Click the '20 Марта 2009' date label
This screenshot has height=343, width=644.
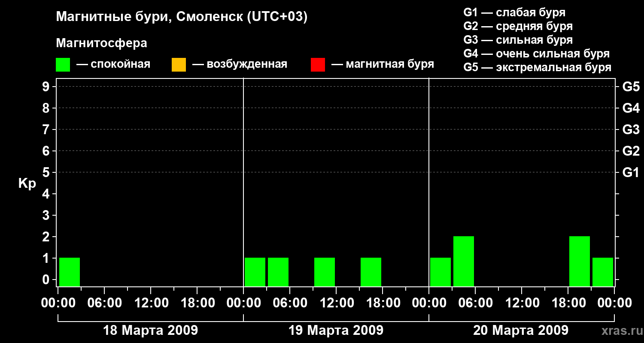click(521, 331)
